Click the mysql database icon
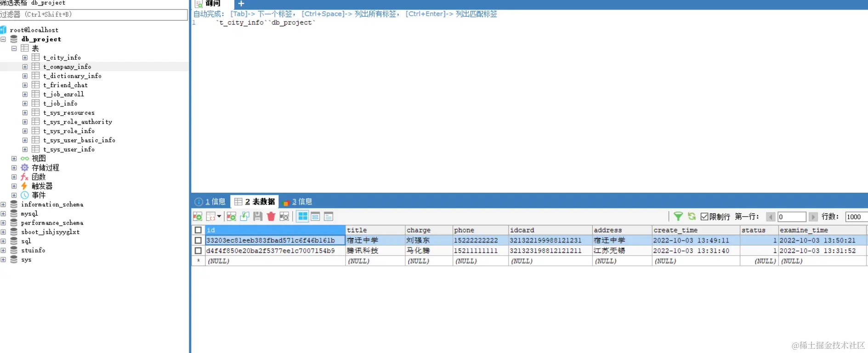Image resolution: width=868 pixels, height=353 pixels. click(x=14, y=213)
